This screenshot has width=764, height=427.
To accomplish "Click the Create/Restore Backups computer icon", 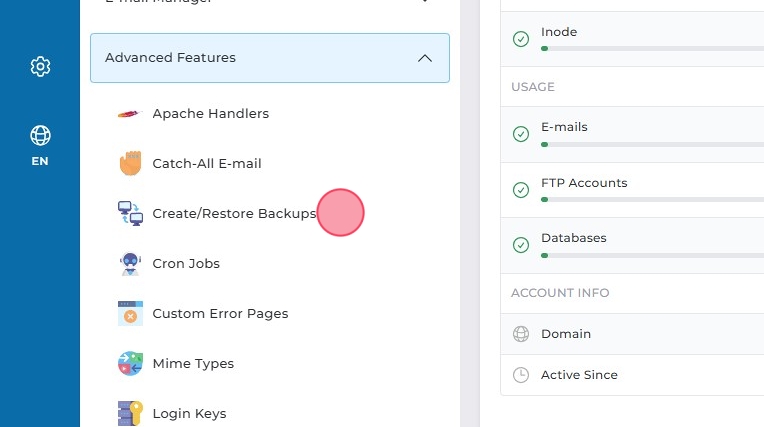I will coord(130,214).
